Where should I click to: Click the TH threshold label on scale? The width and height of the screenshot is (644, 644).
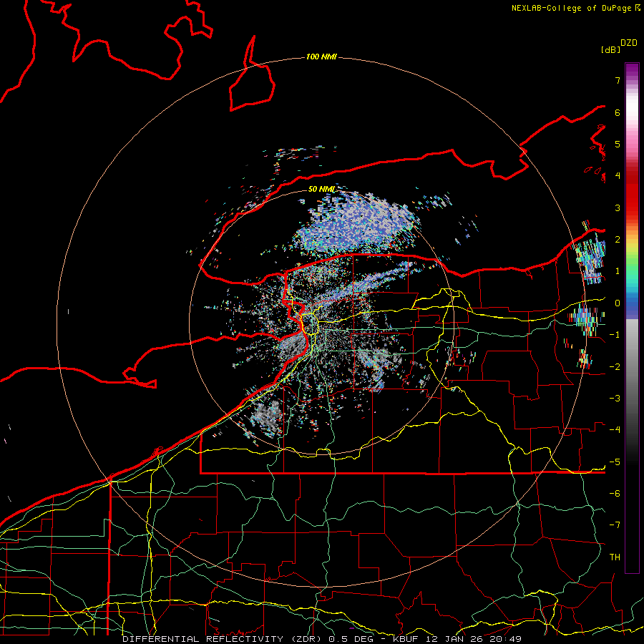coord(615,557)
